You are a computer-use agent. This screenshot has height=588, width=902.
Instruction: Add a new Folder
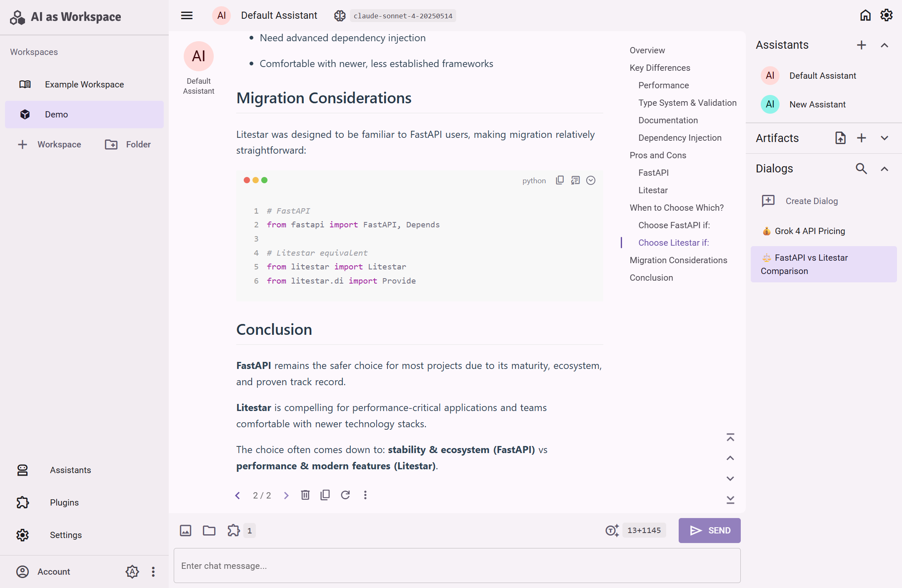[x=128, y=145]
